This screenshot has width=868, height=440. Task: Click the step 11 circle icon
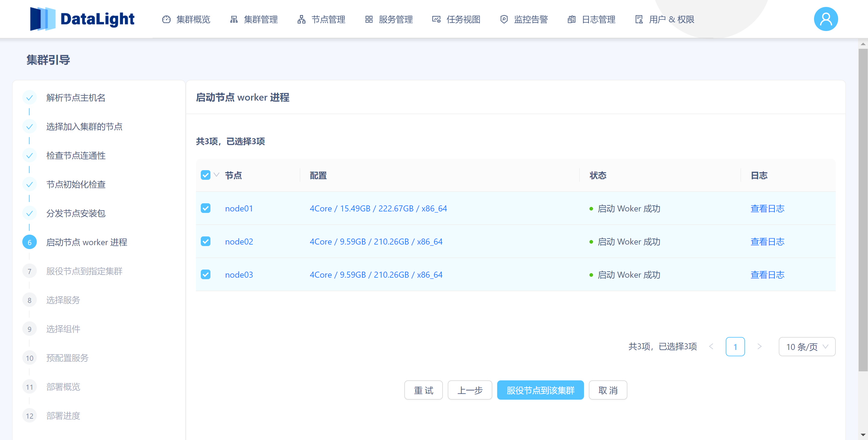(x=29, y=387)
